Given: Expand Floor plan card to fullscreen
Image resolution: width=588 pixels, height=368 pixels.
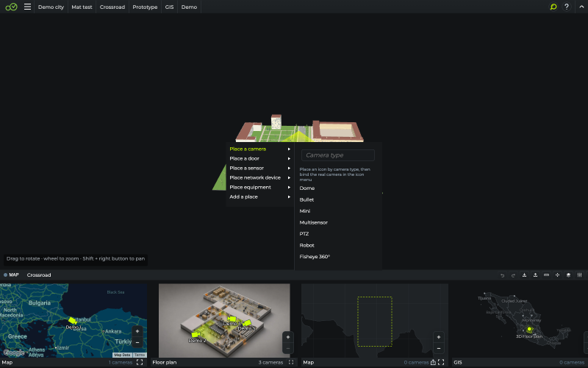Looking at the screenshot, I should tap(291, 362).
